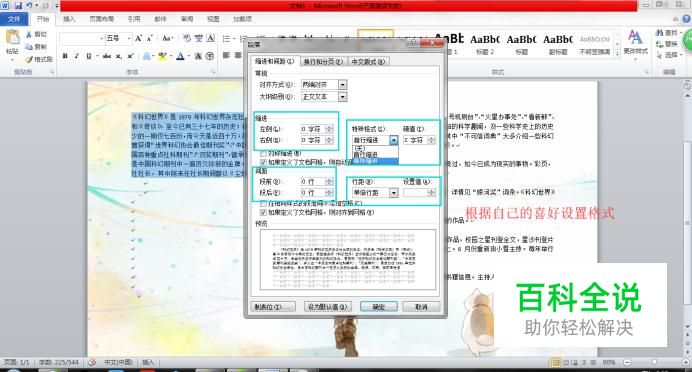Image resolution: width=692 pixels, height=372 pixels.
Task: Open the outline level dropdown
Action: pos(342,96)
